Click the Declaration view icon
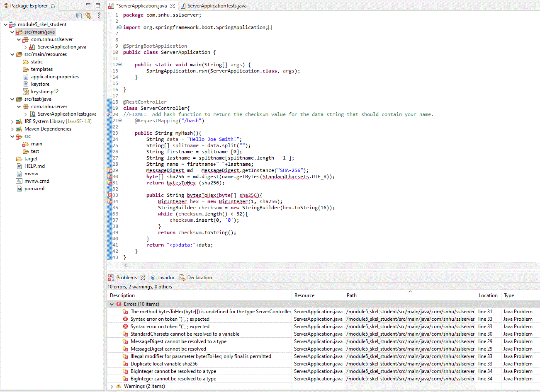540x392 pixels. (182, 277)
